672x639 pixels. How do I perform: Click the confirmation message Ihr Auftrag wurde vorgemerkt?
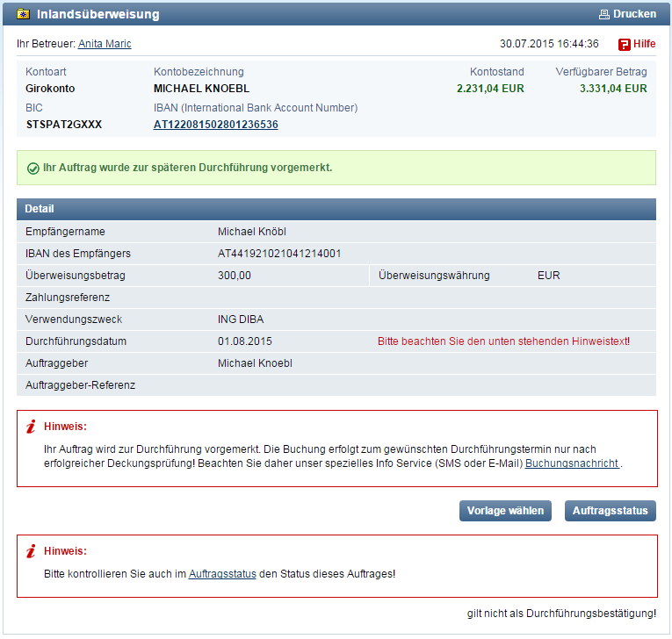[188, 168]
